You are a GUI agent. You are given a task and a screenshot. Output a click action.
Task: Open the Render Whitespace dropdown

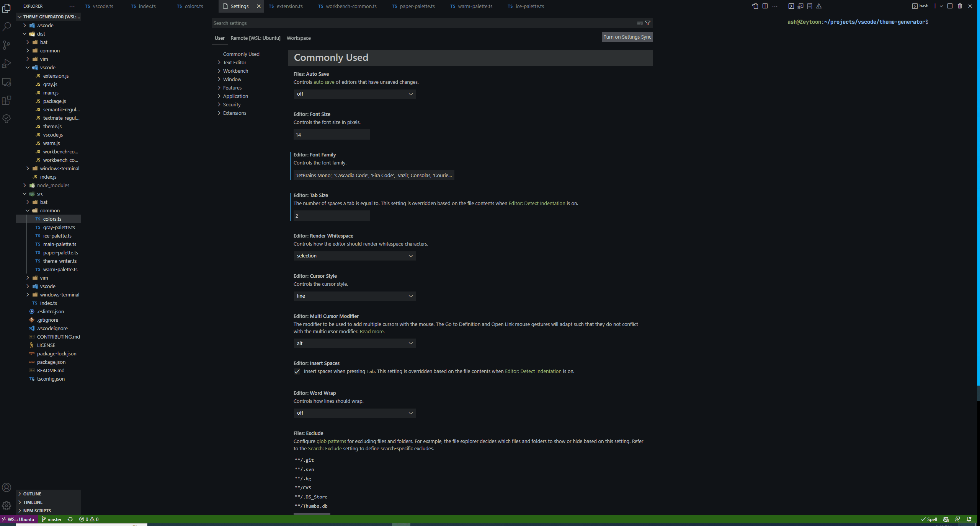coord(354,256)
